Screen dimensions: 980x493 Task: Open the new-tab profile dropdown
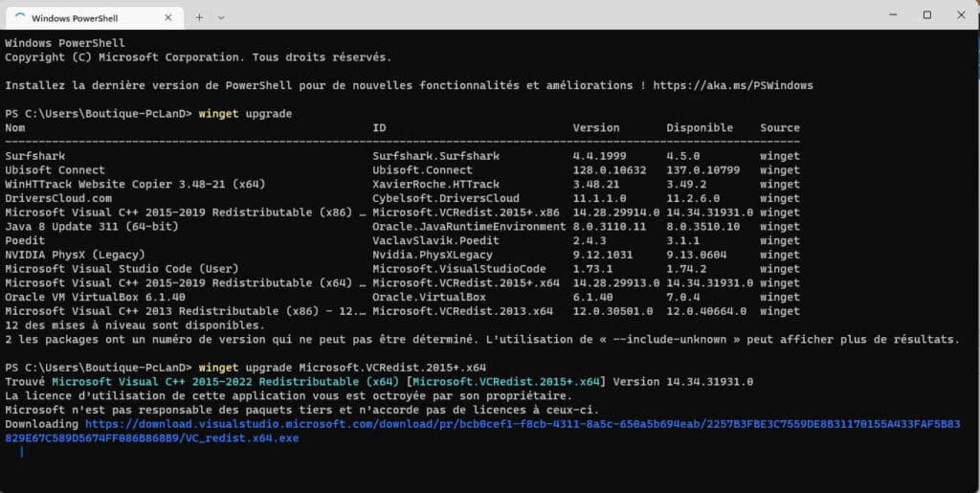click(x=221, y=17)
